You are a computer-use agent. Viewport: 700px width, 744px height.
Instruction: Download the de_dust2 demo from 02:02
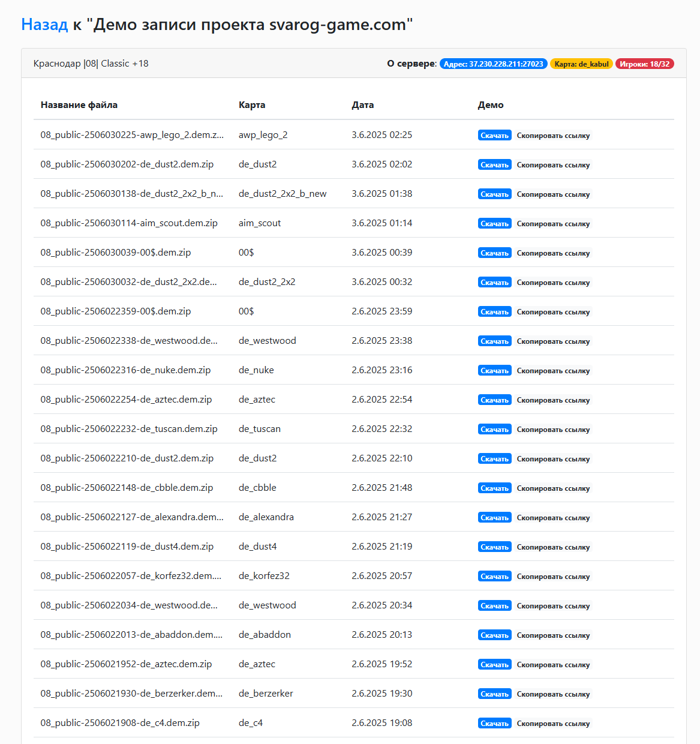pyautogui.click(x=495, y=164)
